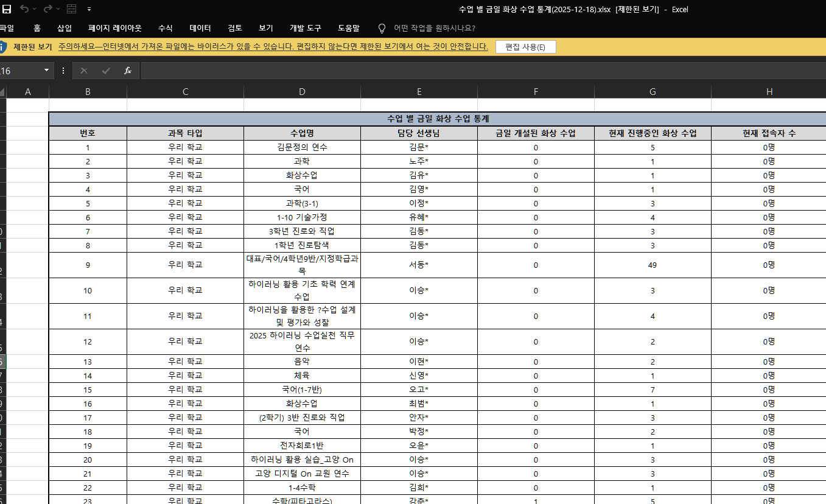This screenshot has height=504, width=826.
Task: Expand the Customize Quick Access Toolbar dropdown
Action: coord(89,9)
